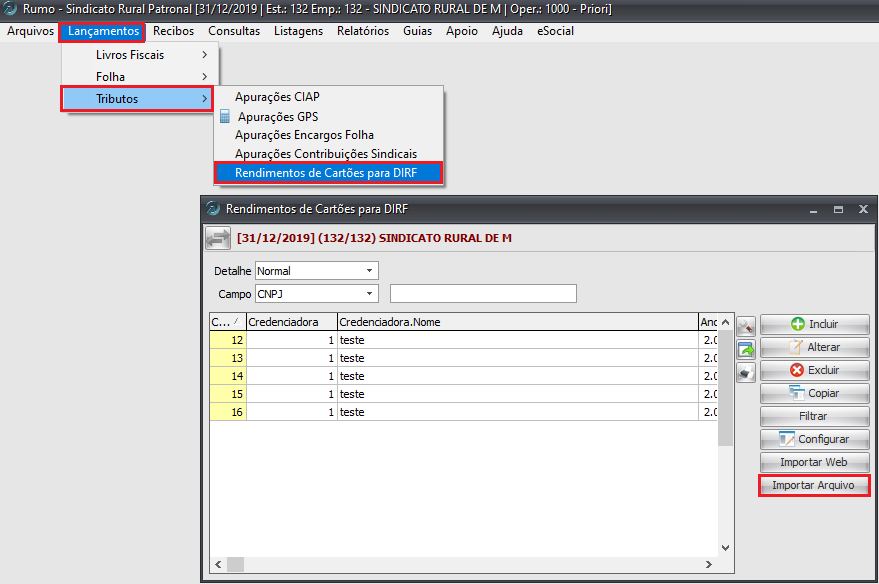This screenshot has height=584, width=879.
Task: Click the vertical scrollbar thumb in the grid
Action: point(725,388)
